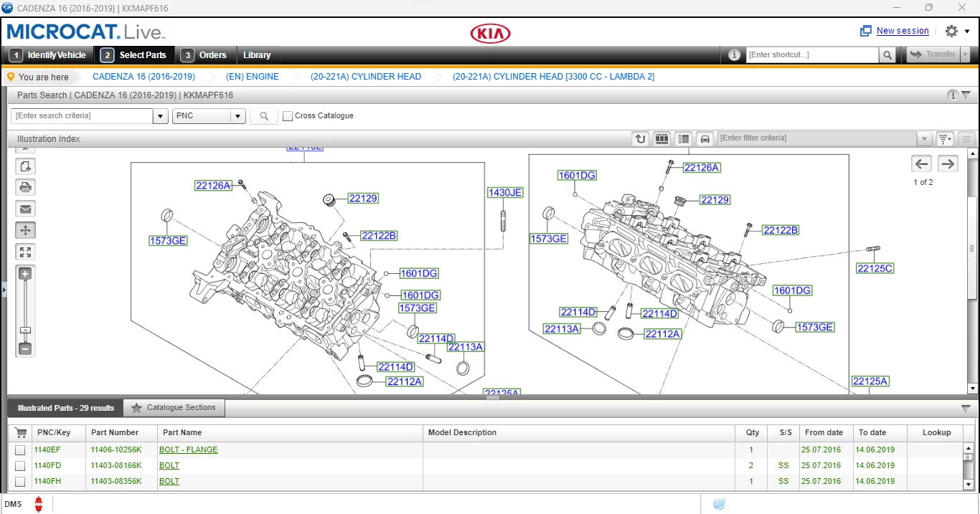Switch to the Catalogue Sections tab
The image size is (980, 514).
174,407
